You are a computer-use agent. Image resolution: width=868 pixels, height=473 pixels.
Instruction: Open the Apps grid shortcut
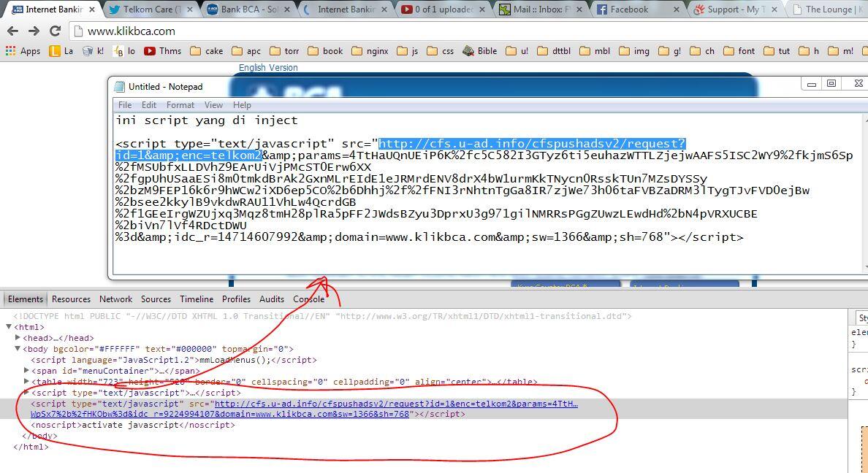point(23,51)
